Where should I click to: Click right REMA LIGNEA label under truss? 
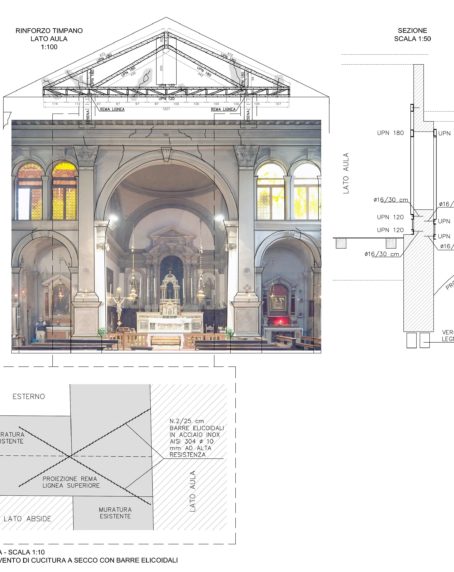[x=223, y=109]
